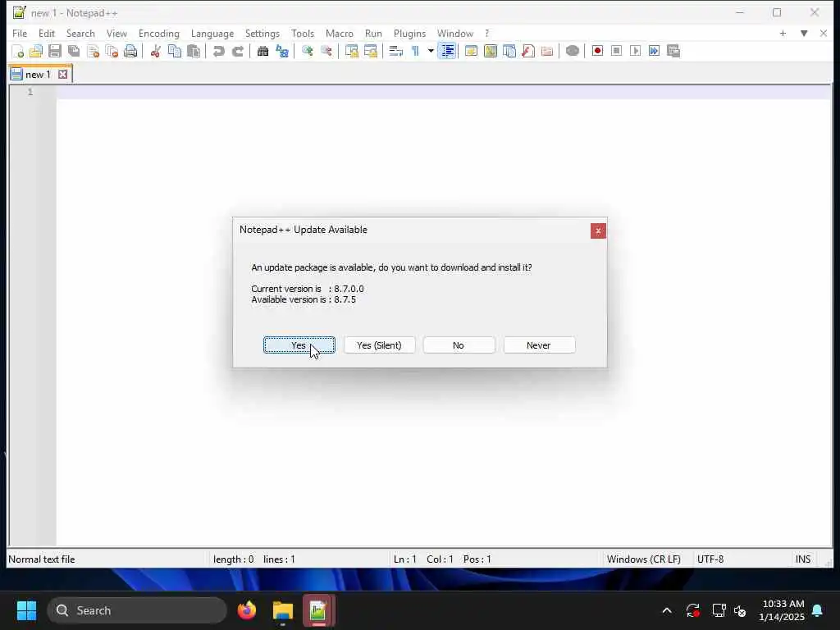Viewport: 840px width, 630px height.
Task: Click the Redo toolbar icon
Action: point(238,51)
